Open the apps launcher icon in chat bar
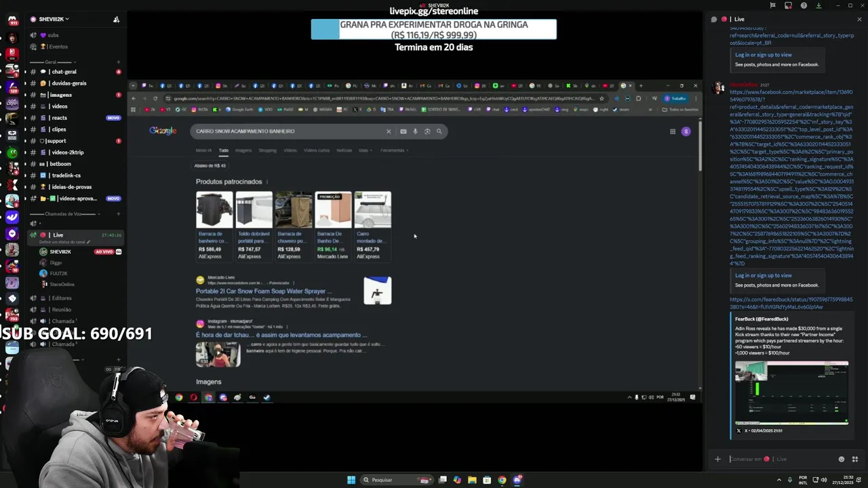This screenshot has height=488, width=868. pyautogui.click(x=854, y=459)
